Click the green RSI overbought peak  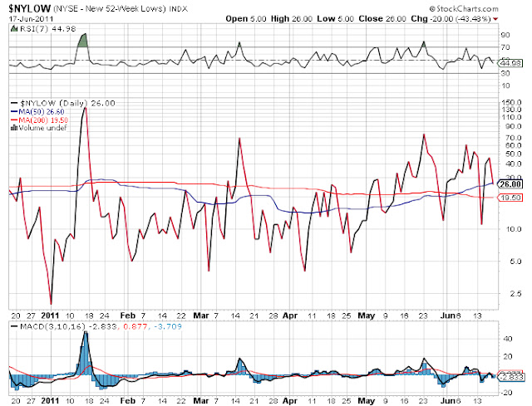(x=83, y=40)
